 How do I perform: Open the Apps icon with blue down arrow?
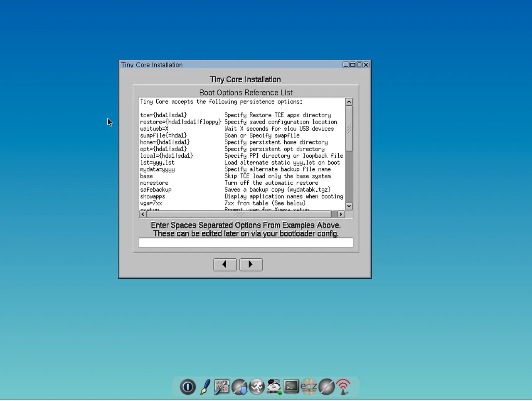[x=240, y=387]
